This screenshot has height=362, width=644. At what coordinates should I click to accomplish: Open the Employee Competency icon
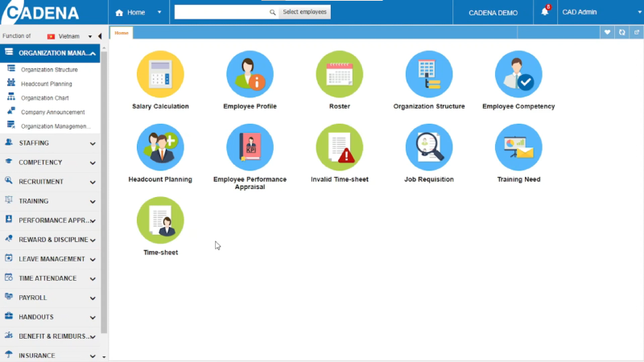pyautogui.click(x=518, y=74)
